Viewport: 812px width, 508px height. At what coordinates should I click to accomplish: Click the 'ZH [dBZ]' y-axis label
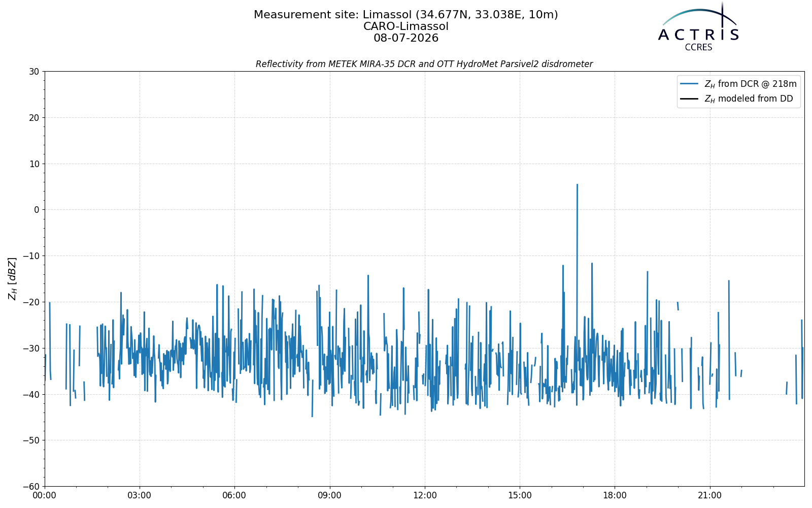click(x=12, y=278)
